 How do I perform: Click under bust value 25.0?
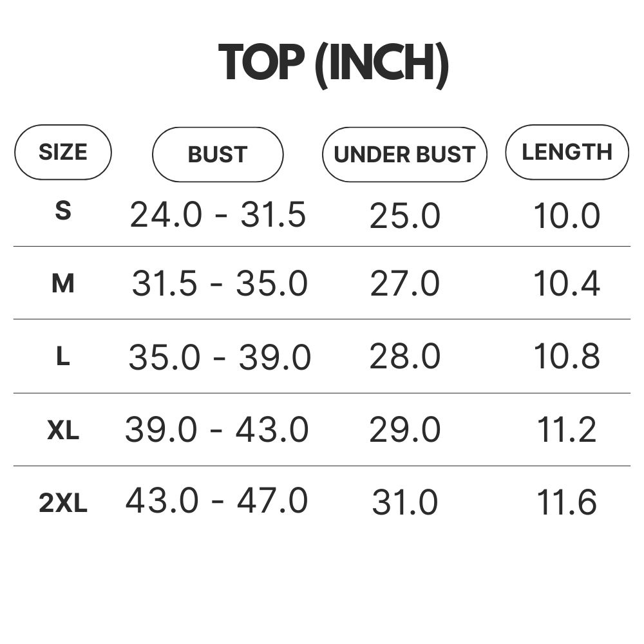(x=404, y=216)
